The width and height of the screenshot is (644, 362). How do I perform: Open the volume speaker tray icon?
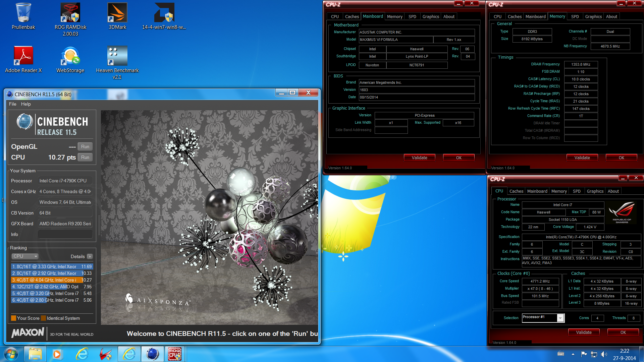point(604,354)
